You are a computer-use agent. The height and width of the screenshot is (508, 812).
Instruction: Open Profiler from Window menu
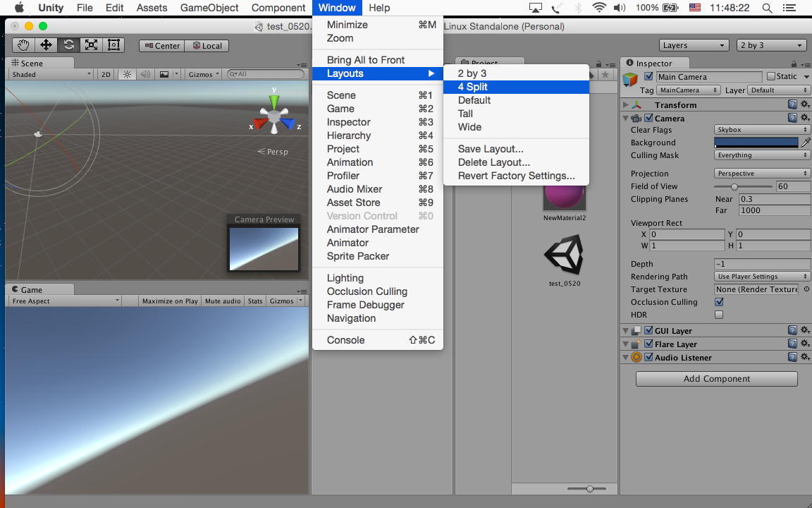[x=378, y=176]
